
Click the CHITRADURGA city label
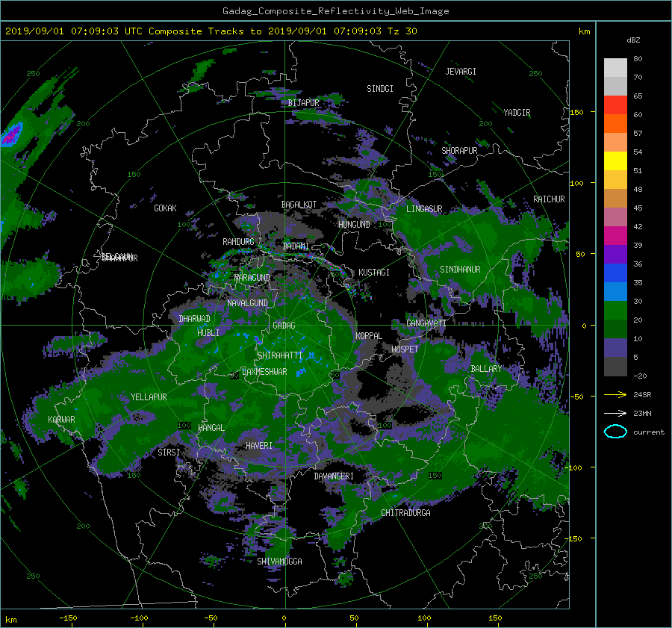coord(405,513)
